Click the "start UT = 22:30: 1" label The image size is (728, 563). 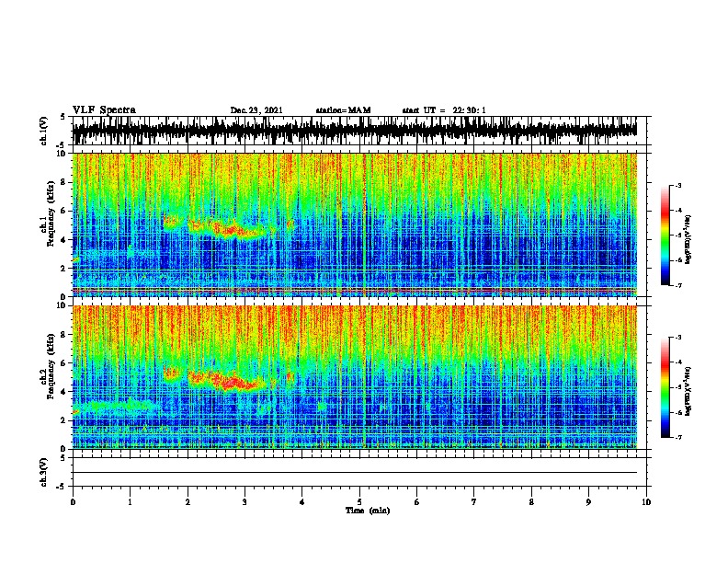(x=444, y=110)
